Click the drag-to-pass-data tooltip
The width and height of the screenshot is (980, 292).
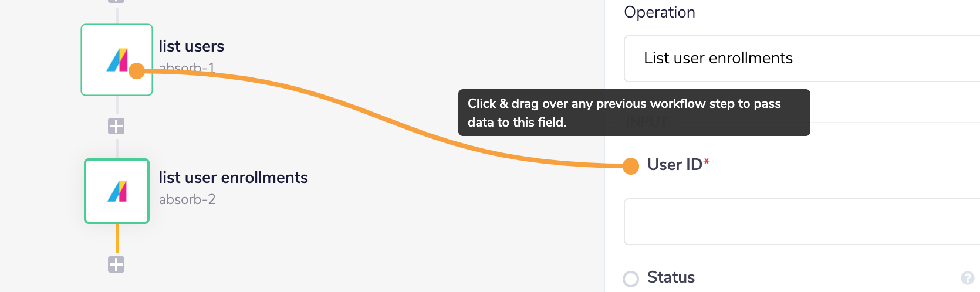634,113
